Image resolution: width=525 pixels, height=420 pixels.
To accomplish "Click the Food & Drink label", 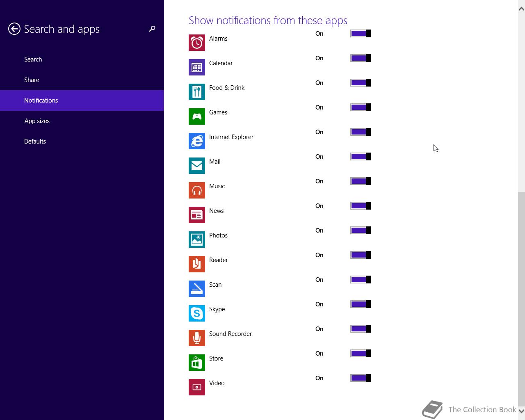I will click(227, 88).
